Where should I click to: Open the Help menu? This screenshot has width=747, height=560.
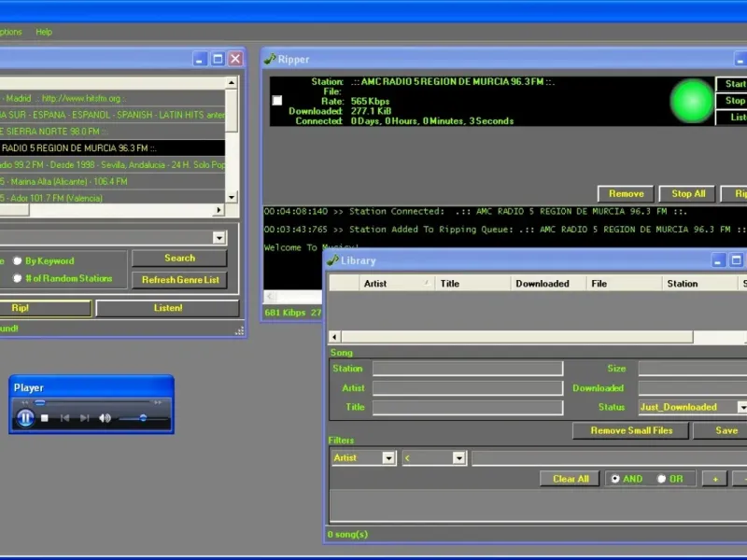click(x=44, y=32)
